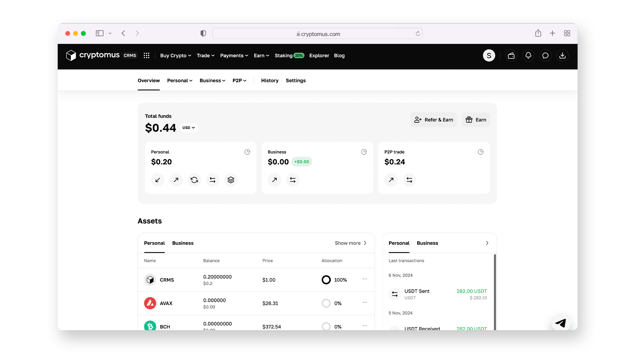Image resolution: width=644 pixels, height=362 pixels.
Task: Open the History tab
Action: coord(270,80)
